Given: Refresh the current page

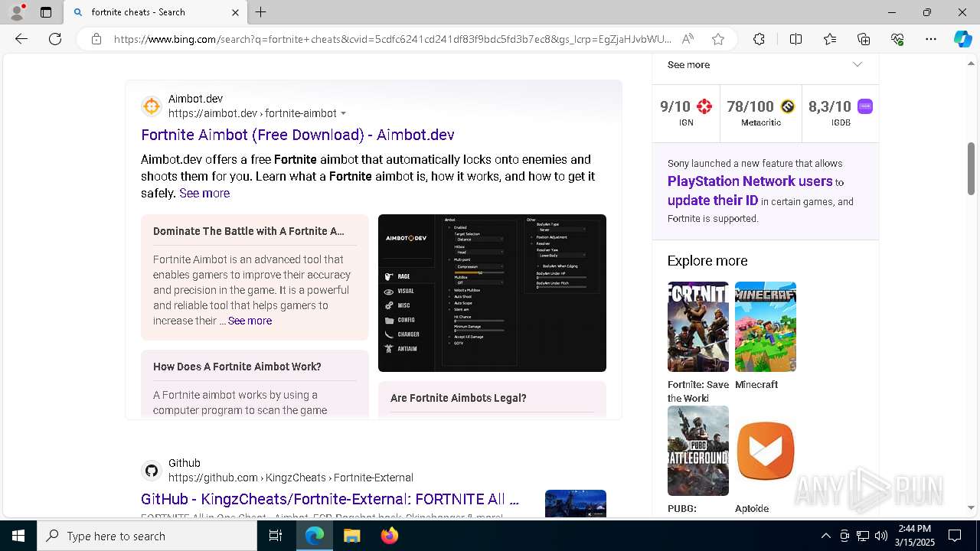Looking at the screenshot, I should click(55, 39).
